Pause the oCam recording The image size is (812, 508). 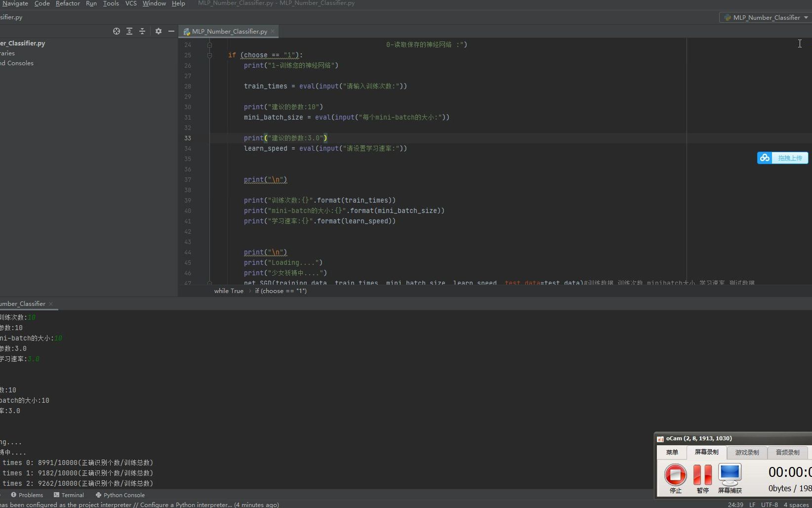[702, 476]
